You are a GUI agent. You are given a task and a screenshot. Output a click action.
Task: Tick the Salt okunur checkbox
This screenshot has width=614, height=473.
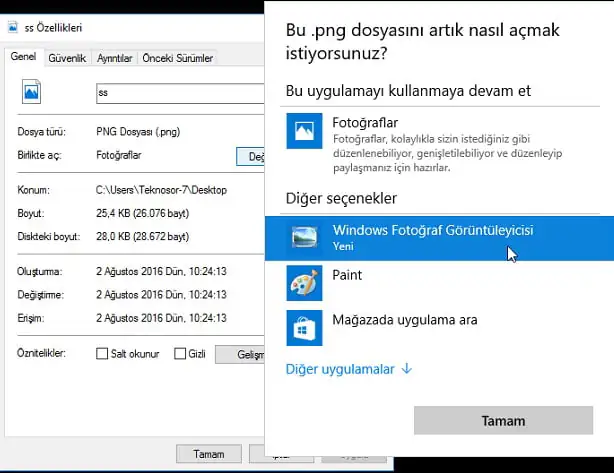tap(102, 354)
